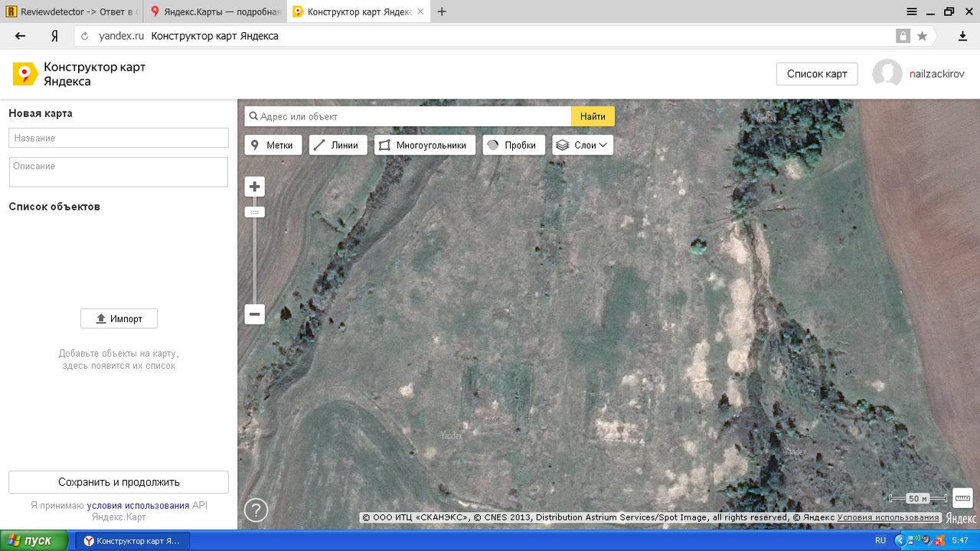The height and width of the screenshot is (551, 980).
Task: Toggle the Пробки traffic layer
Action: pos(514,145)
